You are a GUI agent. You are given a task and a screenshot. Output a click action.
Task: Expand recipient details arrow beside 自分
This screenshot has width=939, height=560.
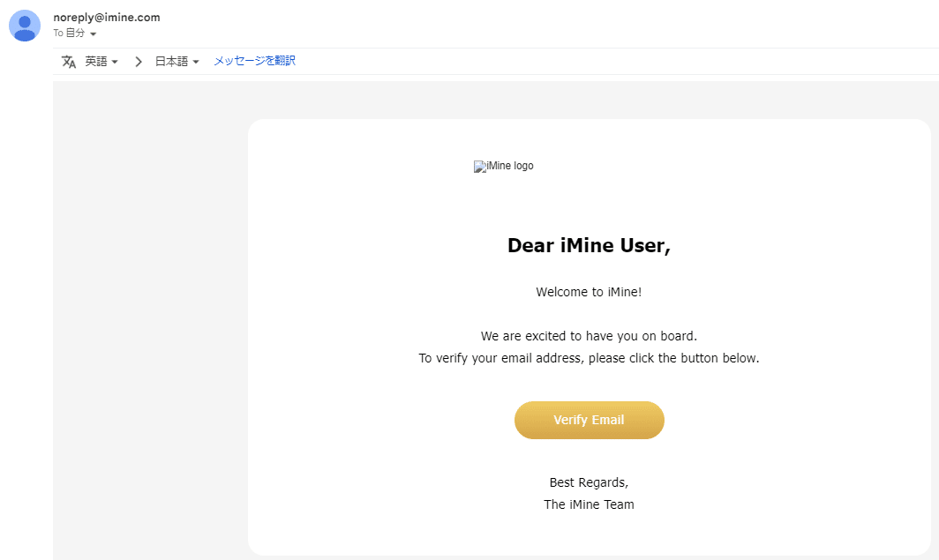pyautogui.click(x=93, y=34)
